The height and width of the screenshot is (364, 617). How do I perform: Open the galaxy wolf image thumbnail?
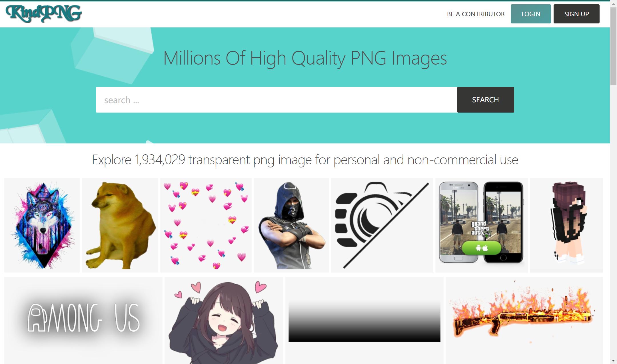tap(42, 225)
